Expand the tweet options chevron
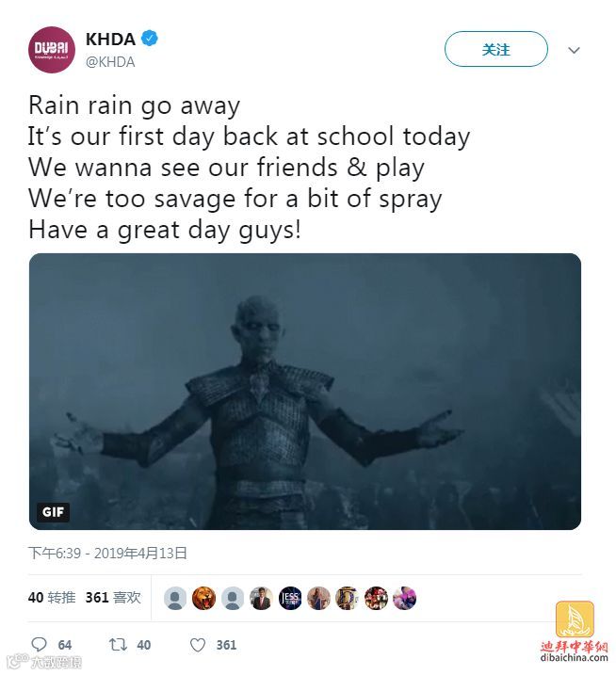This screenshot has width=616, height=675. click(x=574, y=50)
